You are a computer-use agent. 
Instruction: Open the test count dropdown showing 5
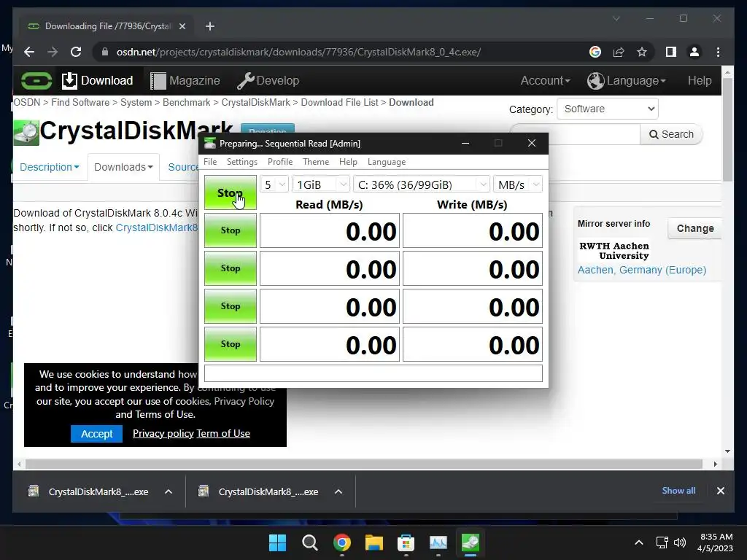pyautogui.click(x=274, y=184)
